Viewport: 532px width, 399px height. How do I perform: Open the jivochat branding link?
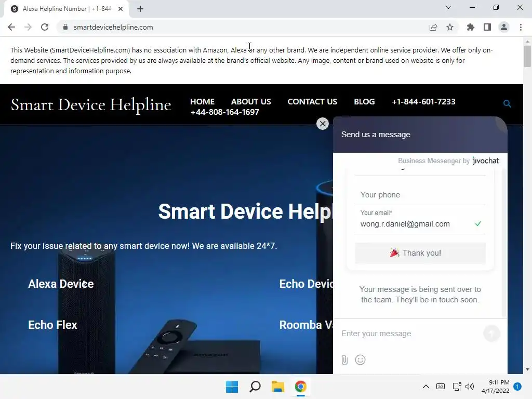click(x=486, y=161)
